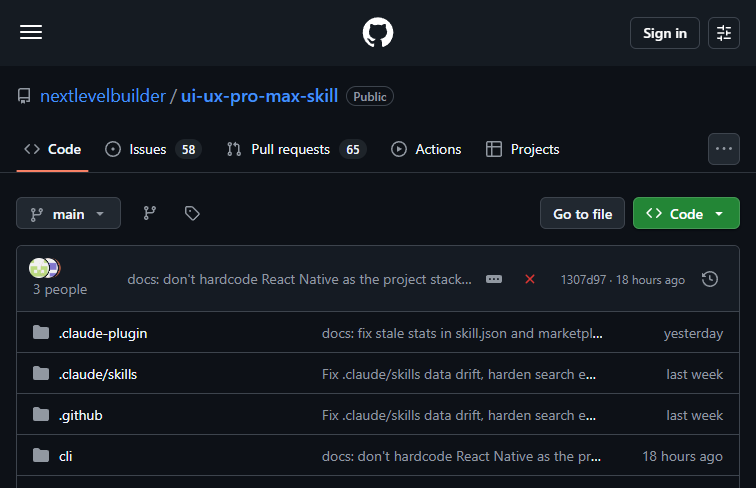Open the .claude-plugin folder
This screenshot has width=756, height=488.
coord(103,333)
